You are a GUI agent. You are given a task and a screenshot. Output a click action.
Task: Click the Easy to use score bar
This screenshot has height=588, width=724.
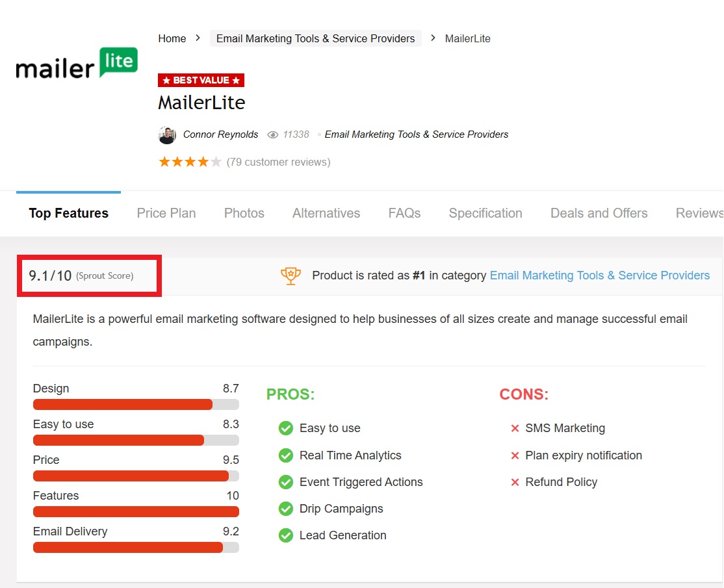pos(136,441)
